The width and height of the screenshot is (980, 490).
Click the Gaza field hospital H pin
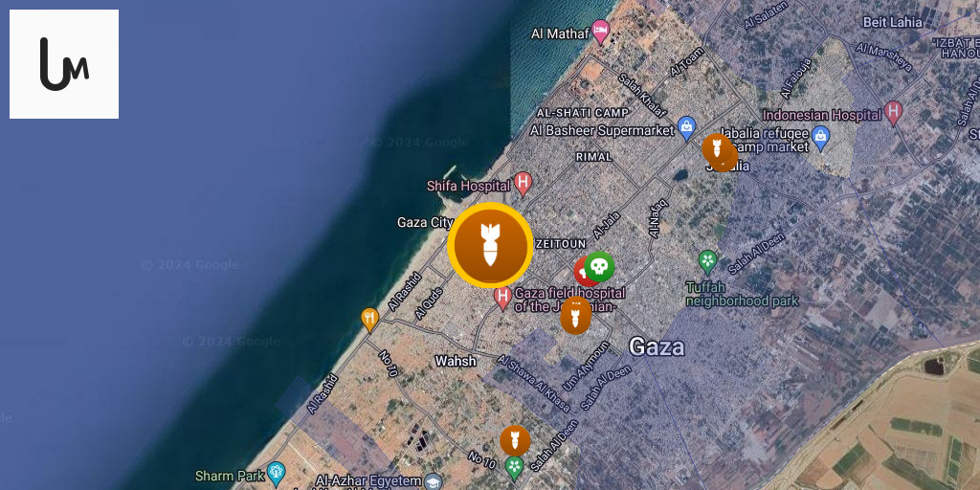point(502,298)
